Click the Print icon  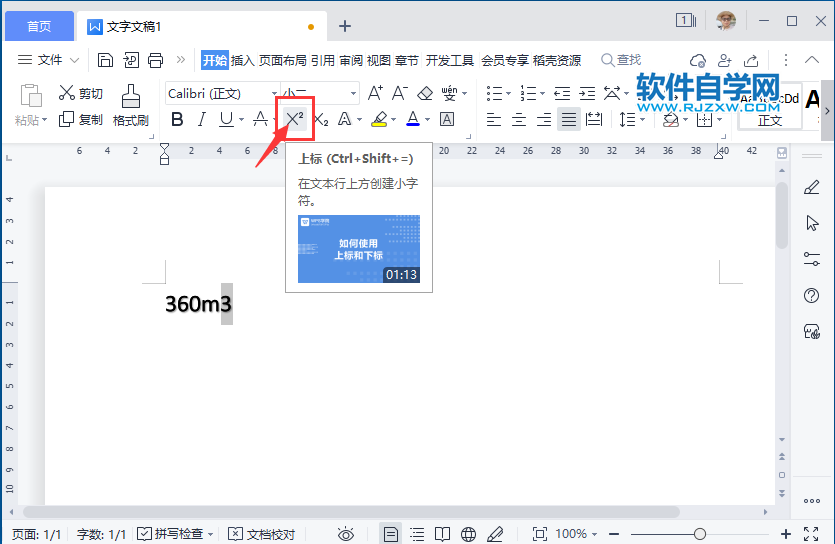[x=155, y=60]
